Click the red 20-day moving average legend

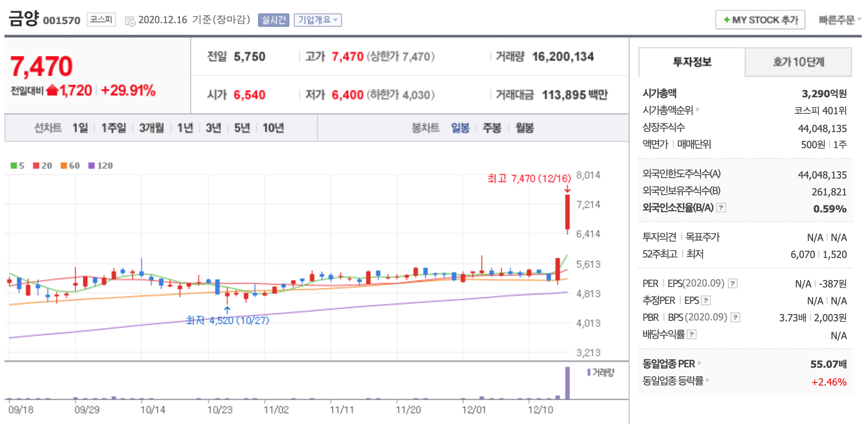tap(42, 166)
